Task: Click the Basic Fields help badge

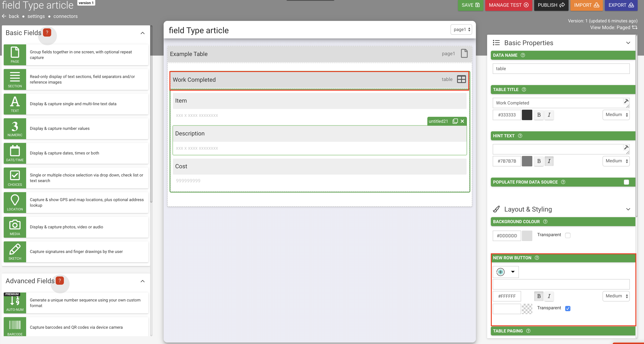Action: point(47,33)
